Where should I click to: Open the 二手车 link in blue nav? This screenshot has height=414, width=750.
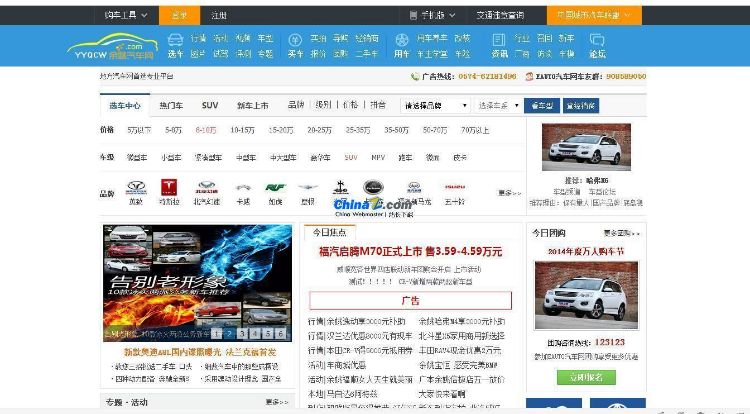click(x=366, y=54)
